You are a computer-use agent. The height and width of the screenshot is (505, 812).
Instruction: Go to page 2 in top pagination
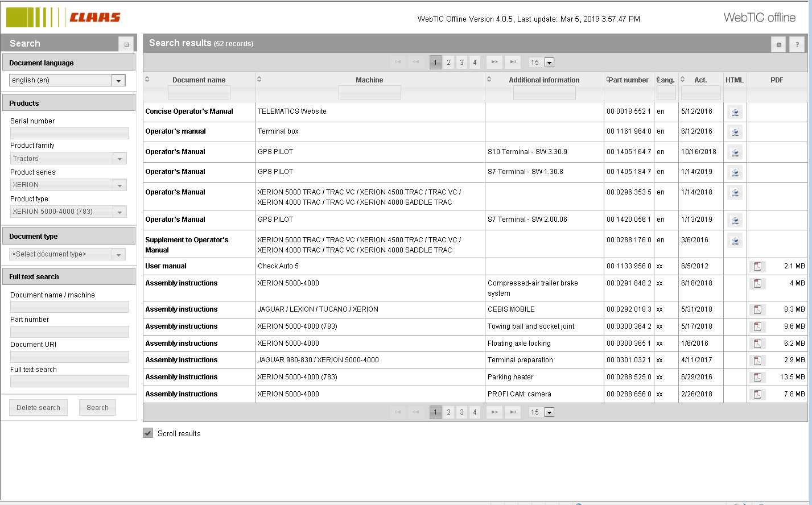pyautogui.click(x=448, y=63)
